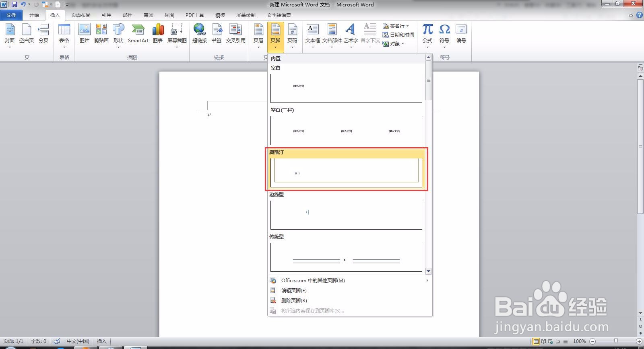The image size is (644, 349).
Task: Switch to the 视图 (View) tab
Action: pyautogui.click(x=169, y=15)
